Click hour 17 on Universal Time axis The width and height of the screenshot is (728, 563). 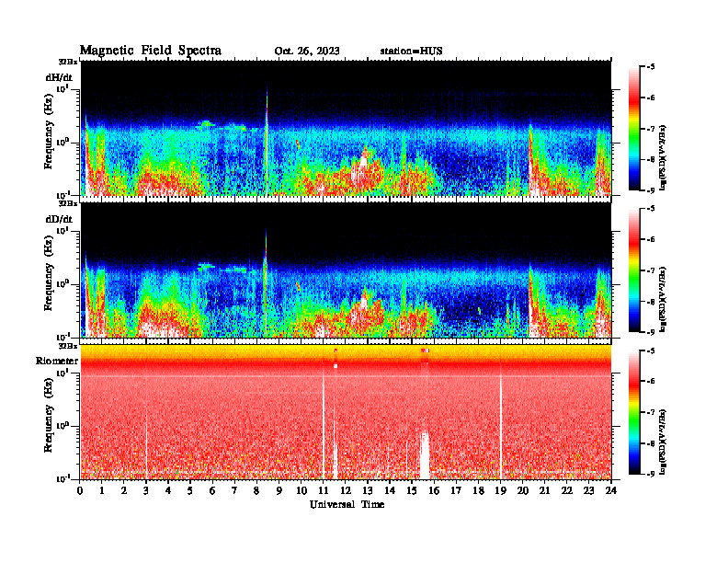click(x=456, y=491)
